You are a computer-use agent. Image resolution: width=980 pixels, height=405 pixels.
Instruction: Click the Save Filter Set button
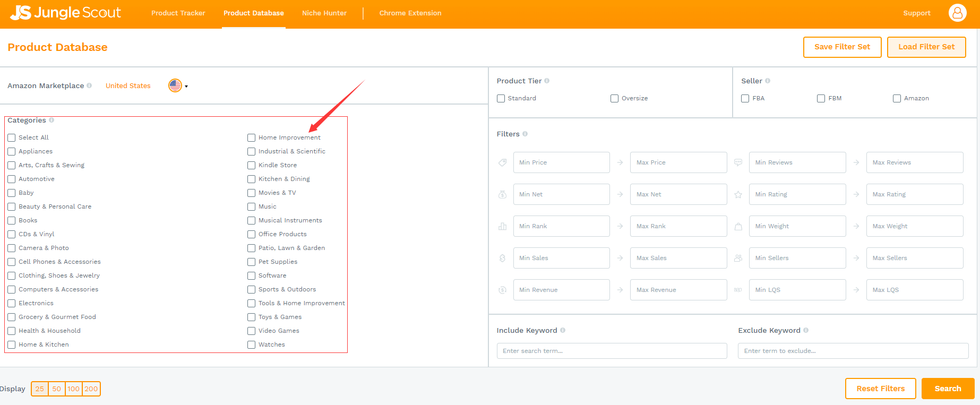tap(842, 47)
